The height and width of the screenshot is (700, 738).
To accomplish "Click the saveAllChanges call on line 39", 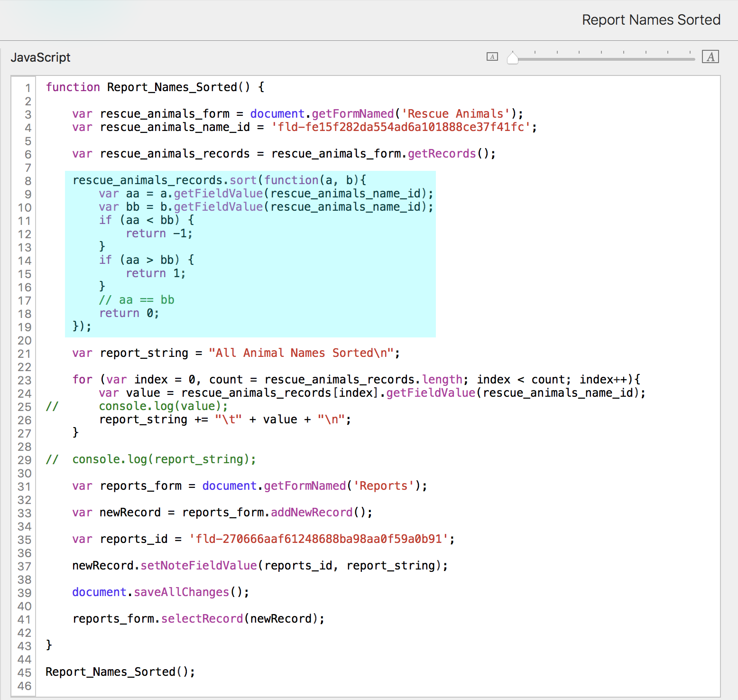I will [x=181, y=592].
